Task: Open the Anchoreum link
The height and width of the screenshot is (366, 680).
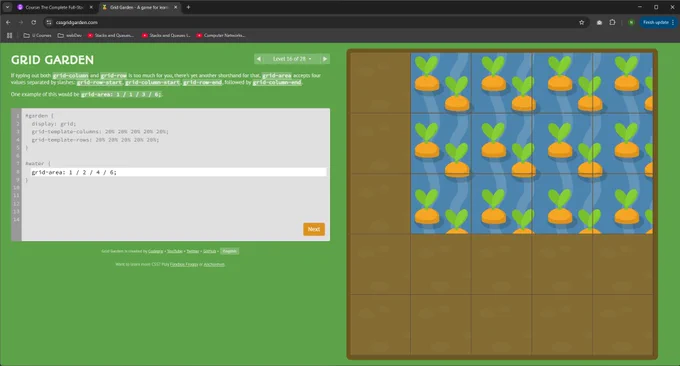Action: 214,264
